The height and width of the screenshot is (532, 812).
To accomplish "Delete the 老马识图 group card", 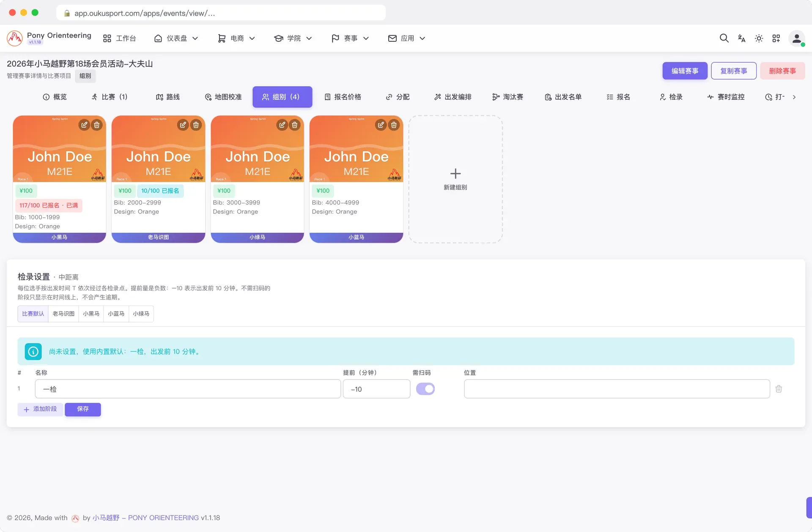I will coord(196,125).
